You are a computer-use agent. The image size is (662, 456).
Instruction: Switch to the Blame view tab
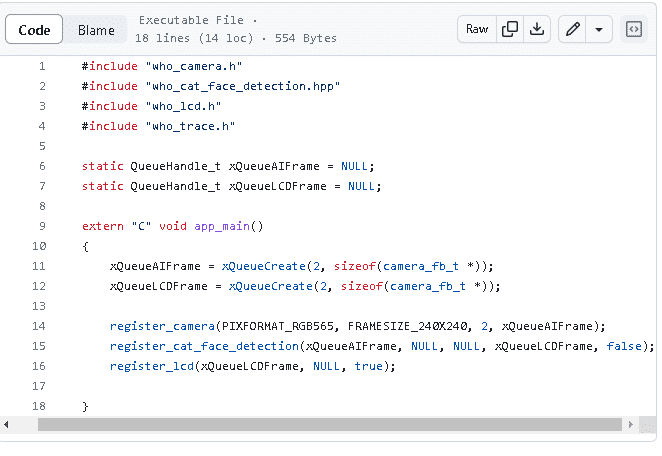(96, 30)
